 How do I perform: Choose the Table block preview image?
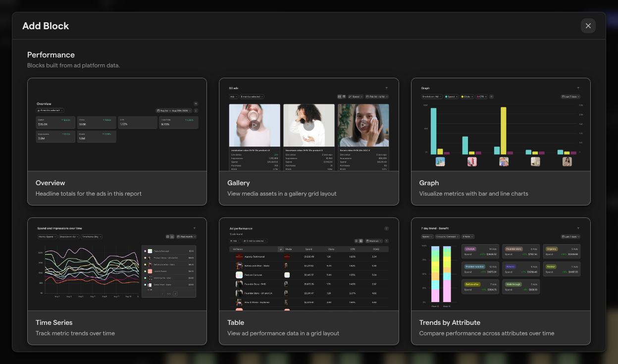[309, 264]
